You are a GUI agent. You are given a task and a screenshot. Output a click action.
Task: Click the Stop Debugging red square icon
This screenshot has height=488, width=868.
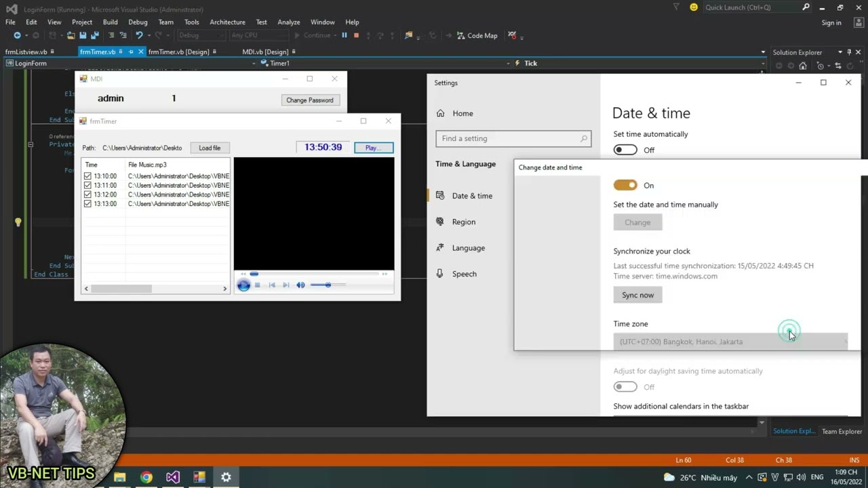[x=356, y=35]
